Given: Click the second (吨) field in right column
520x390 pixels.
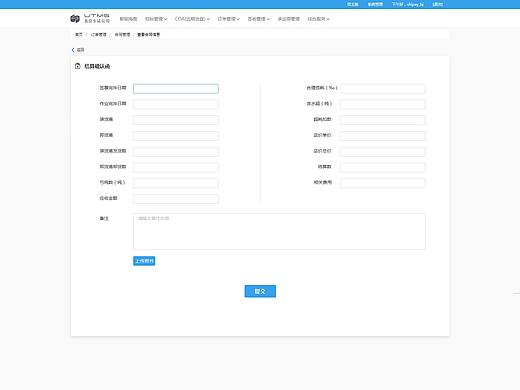Looking at the screenshot, I should click(x=382, y=104).
